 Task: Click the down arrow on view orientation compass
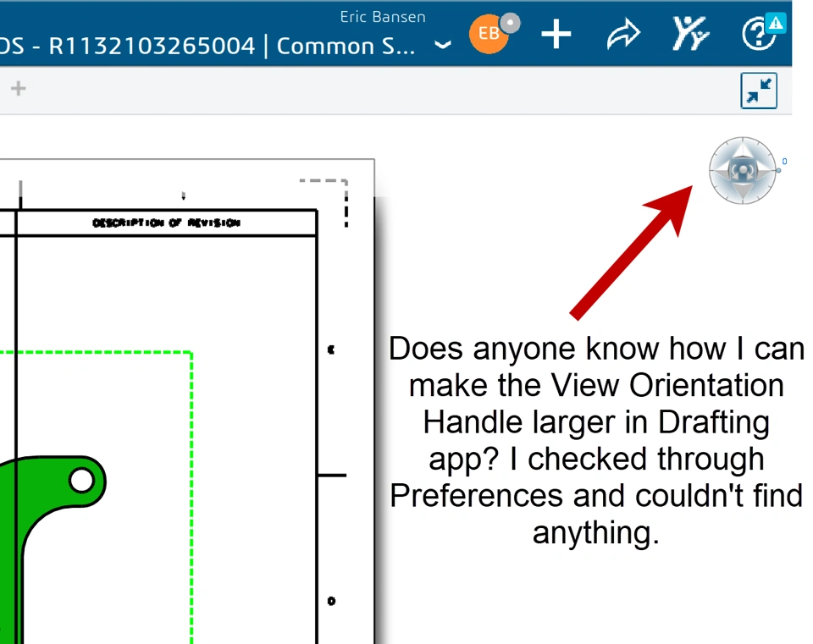pyautogui.click(x=742, y=191)
